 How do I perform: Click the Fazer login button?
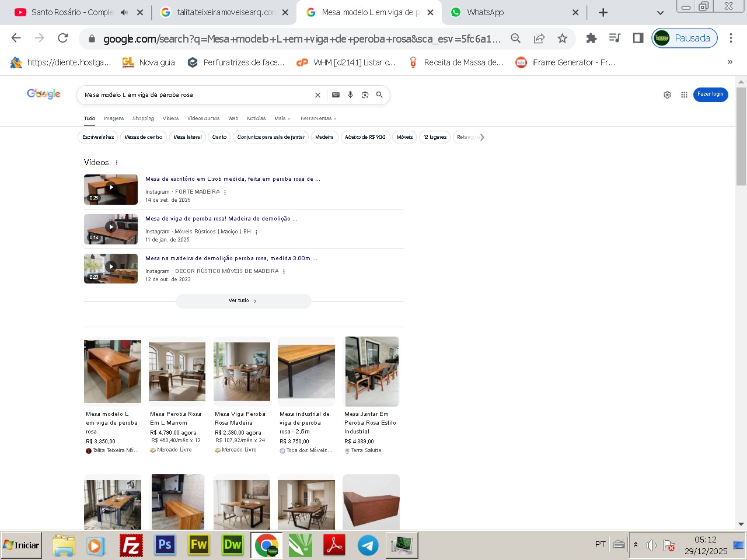coord(710,94)
